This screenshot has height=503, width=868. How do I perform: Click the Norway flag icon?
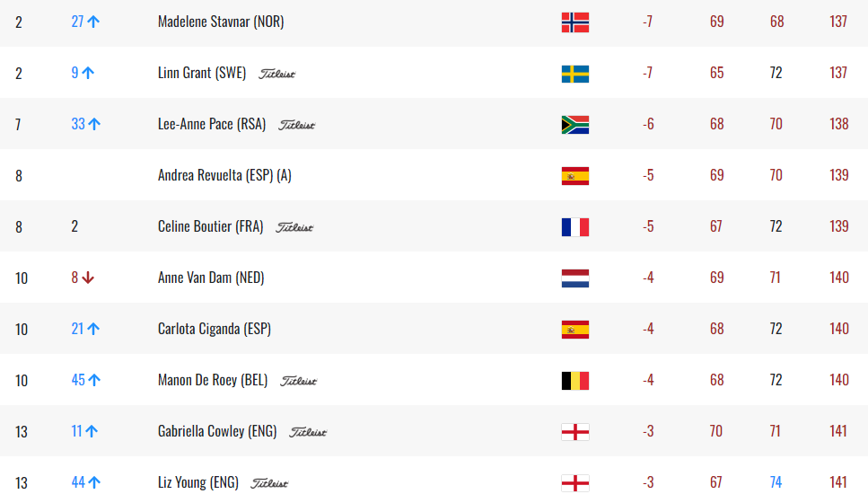(574, 22)
